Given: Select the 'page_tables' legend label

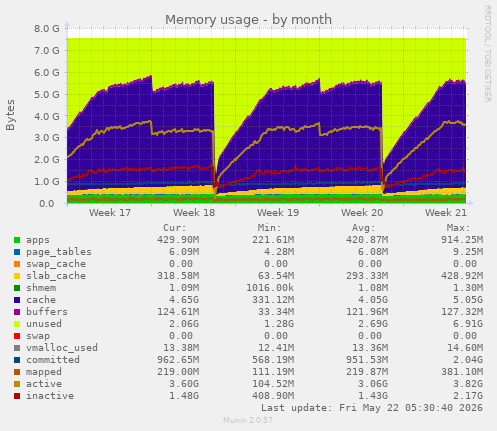Looking at the screenshot, I should [59, 252].
